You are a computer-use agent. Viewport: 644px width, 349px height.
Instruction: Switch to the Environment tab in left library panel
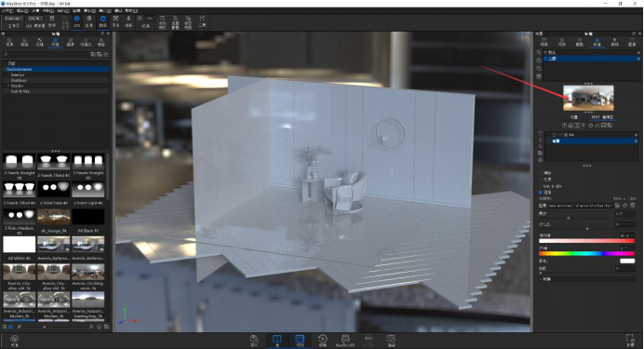point(55,42)
